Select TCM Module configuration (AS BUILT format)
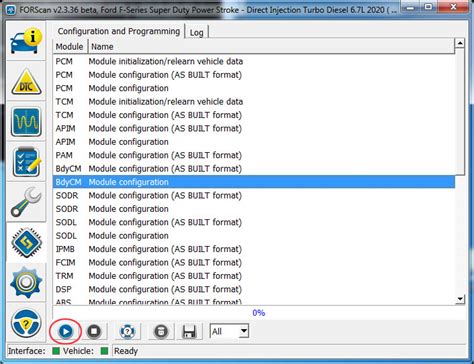 coord(254,115)
